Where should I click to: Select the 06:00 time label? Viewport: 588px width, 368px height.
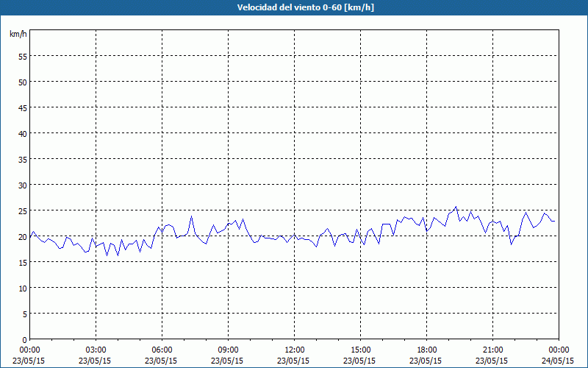click(162, 350)
